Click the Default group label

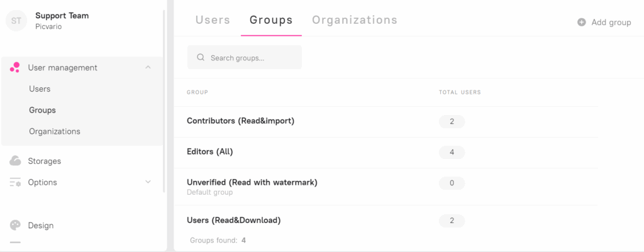tap(210, 192)
